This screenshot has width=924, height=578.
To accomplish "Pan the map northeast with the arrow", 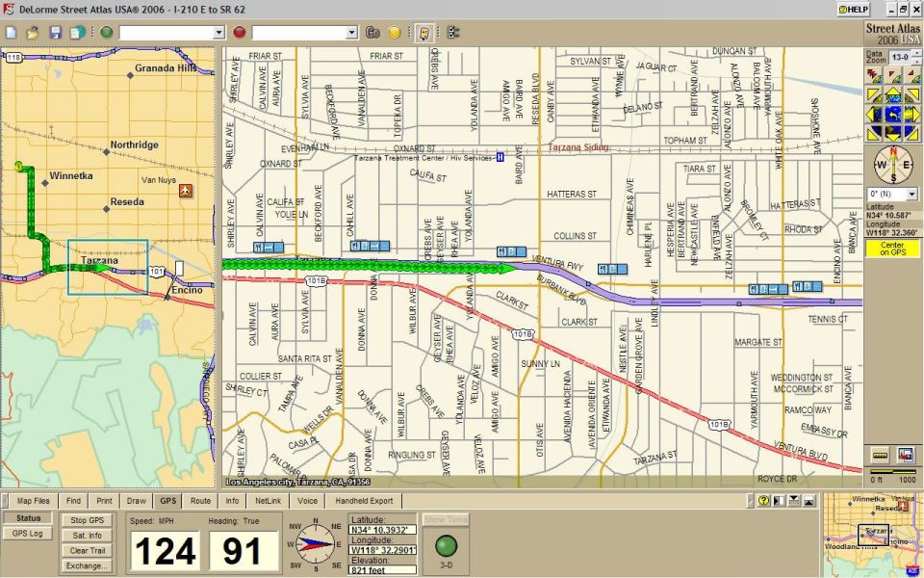I will tap(912, 95).
